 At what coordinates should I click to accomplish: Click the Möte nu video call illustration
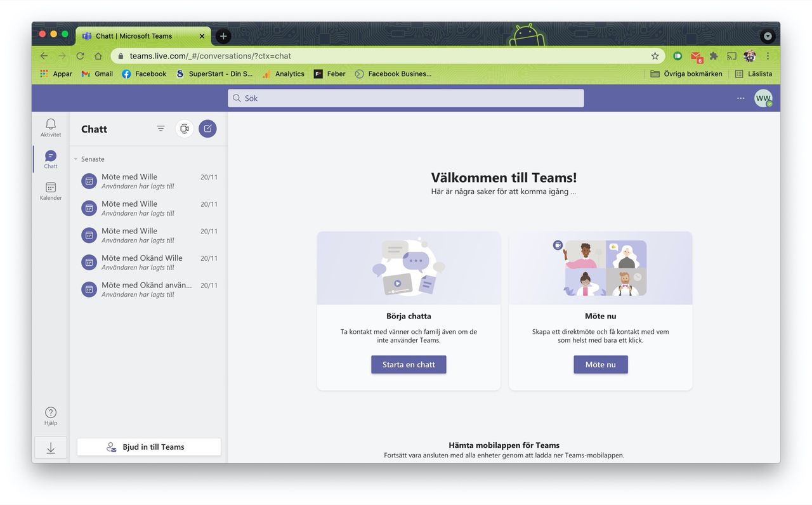point(601,268)
